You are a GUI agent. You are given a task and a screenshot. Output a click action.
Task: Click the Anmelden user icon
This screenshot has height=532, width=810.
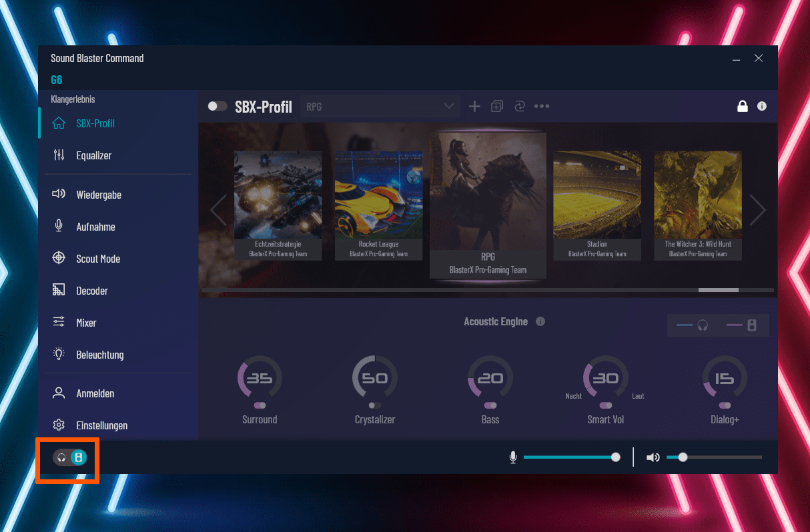click(59, 393)
